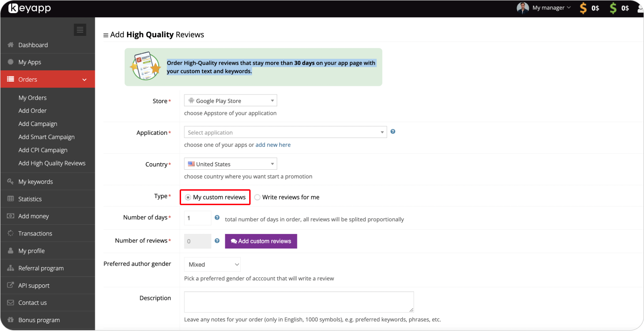Screen dimensions: 644x331
Task: Click the help icon beside Application field
Action: (393, 132)
